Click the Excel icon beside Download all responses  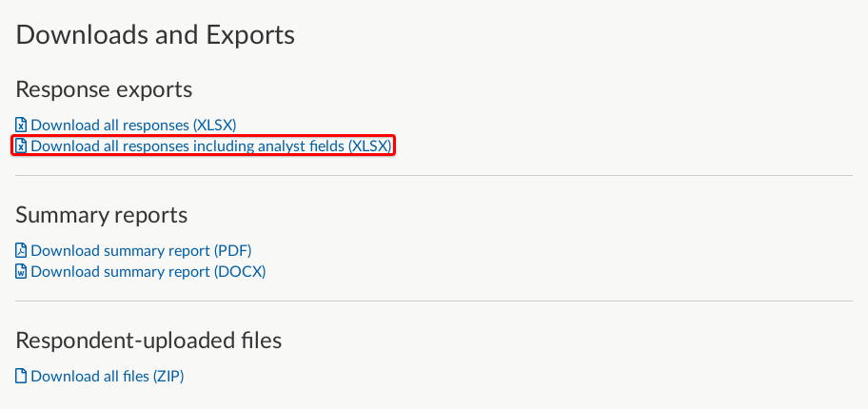pyautogui.click(x=21, y=126)
